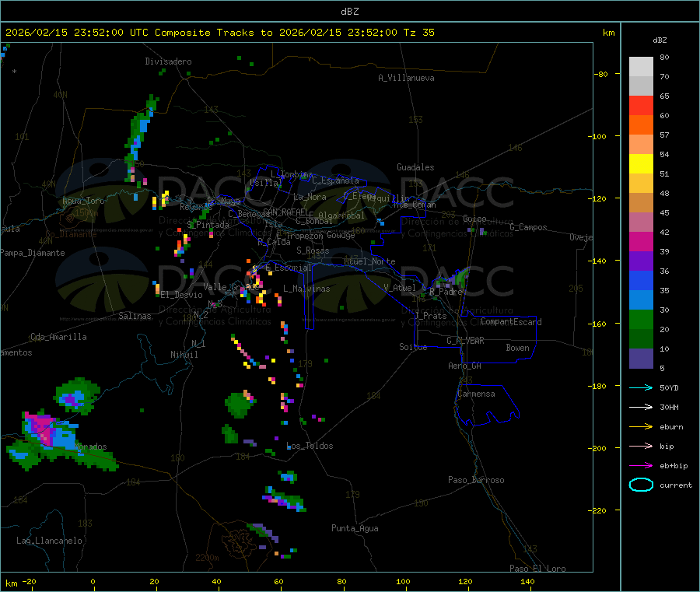Click the Lag.Llancanelo map label

pyautogui.click(x=49, y=541)
